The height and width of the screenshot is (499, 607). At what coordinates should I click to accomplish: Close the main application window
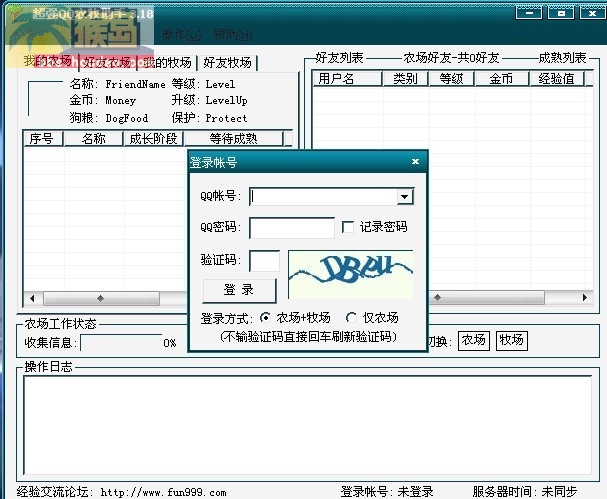pos(593,13)
